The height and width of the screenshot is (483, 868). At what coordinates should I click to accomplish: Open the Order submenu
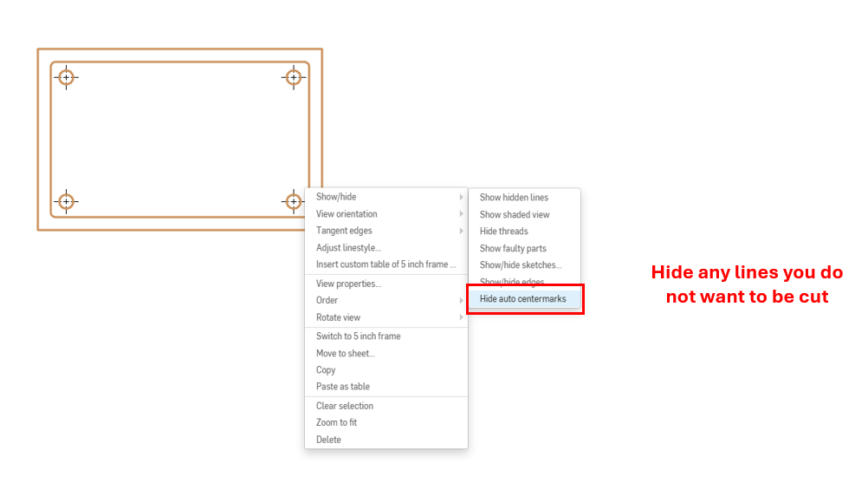click(x=327, y=301)
